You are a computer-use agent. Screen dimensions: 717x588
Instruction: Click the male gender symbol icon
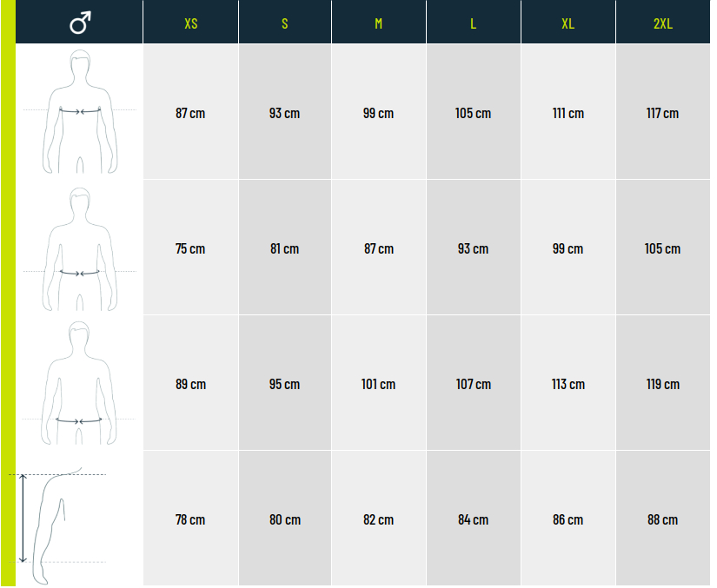tap(79, 23)
